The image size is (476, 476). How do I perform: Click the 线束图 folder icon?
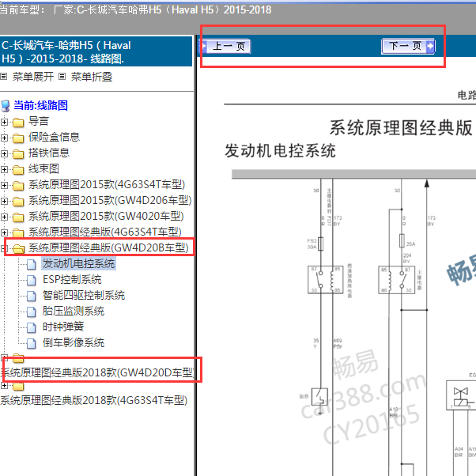click(x=18, y=170)
